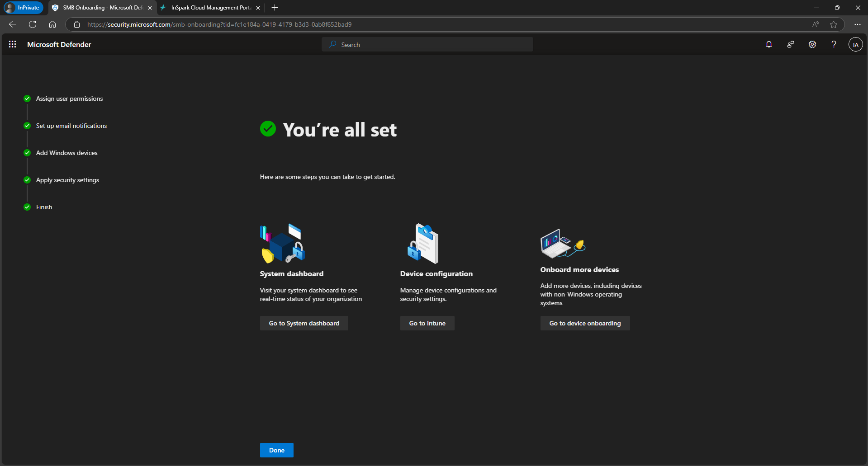Screen dimensions: 868x466
Task: Click 'Add more devices' description text
Action: click(x=591, y=294)
